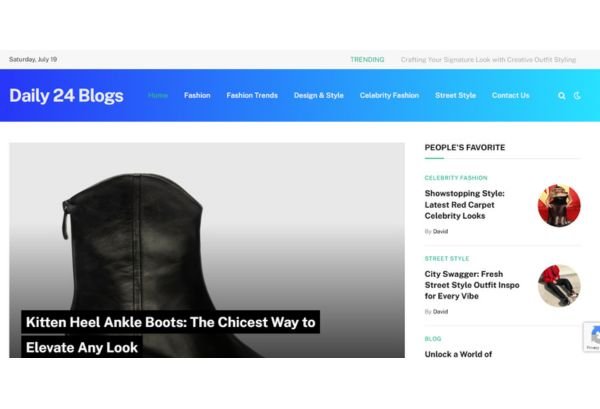Open Kitten Heel Ankle Boots article title
The width and height of the screenshot is (600, 409).
point(170,334)
